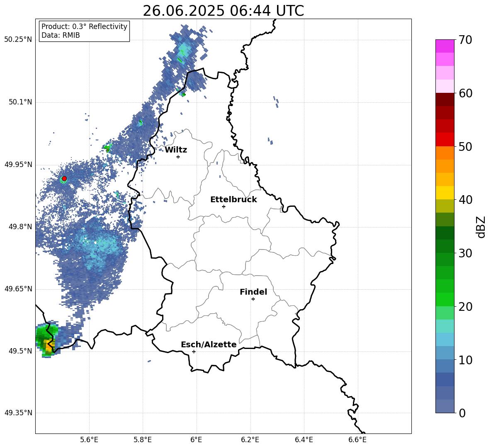Click the Findel city label
The image size is (491, 448).
pos(253,292)
